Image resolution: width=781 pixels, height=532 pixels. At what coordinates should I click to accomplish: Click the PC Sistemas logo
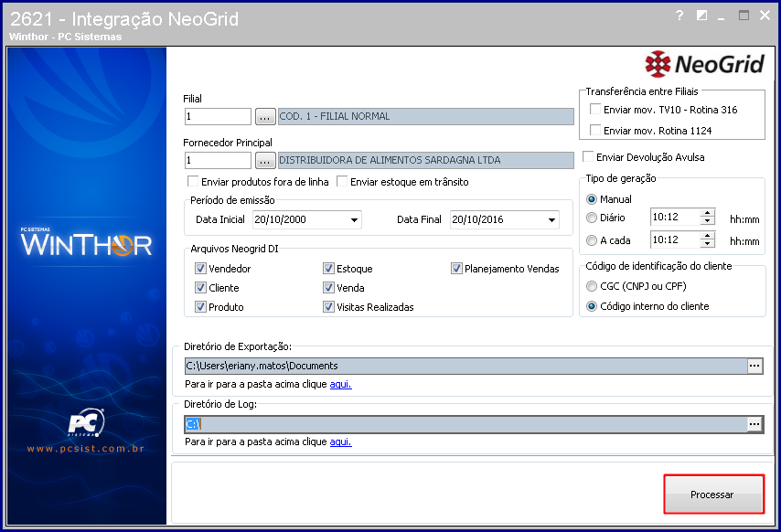point(86,422)
